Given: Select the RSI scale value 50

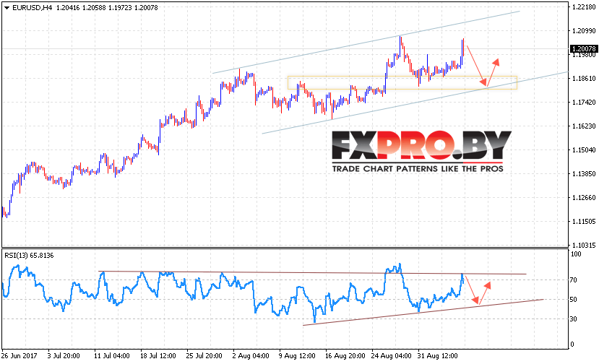Looking at the screenshot, I should click(x=574, y=300).
